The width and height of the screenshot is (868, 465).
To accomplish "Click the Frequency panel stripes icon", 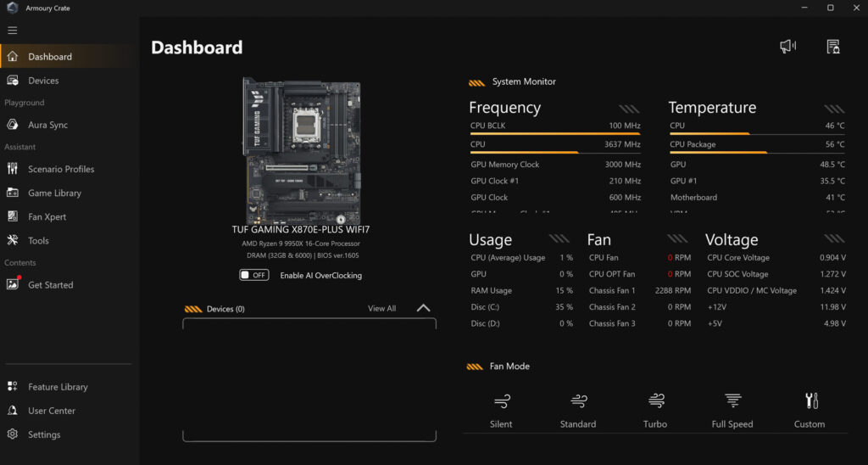I will 629,109.
